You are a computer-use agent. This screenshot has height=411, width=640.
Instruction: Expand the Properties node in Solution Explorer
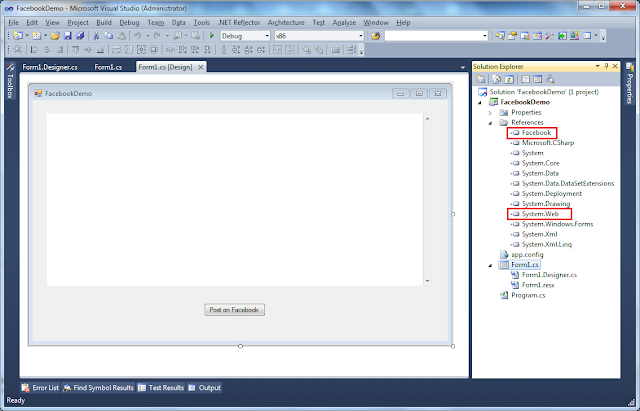tap(491, 113)
